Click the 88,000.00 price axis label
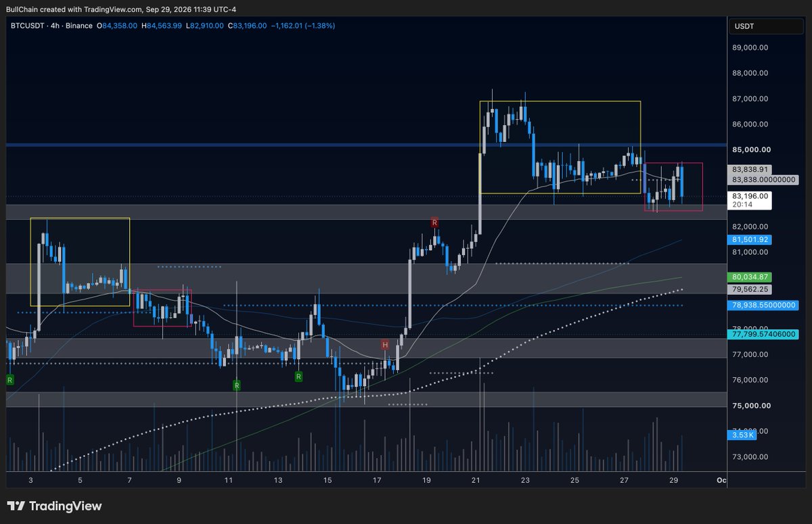 click(750, 73)
